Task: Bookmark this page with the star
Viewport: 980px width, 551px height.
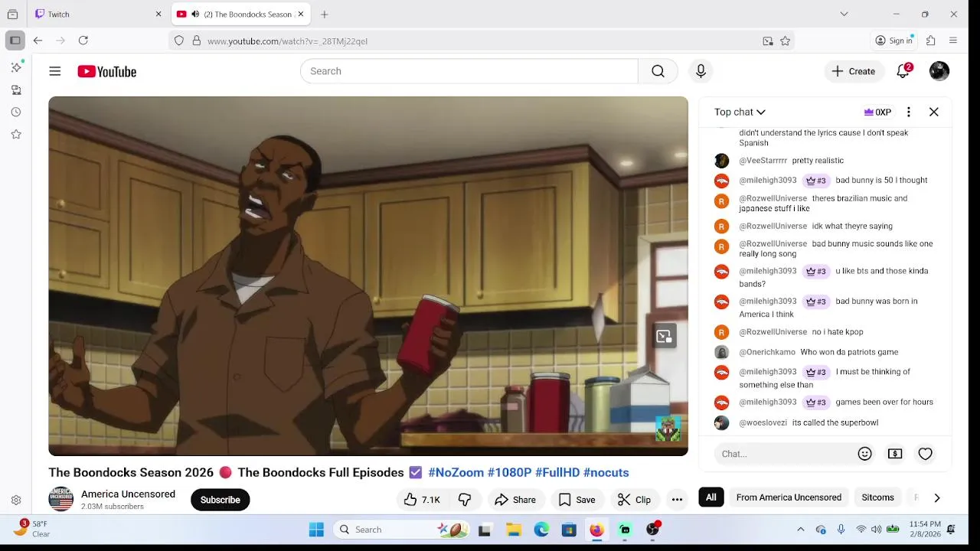Action: (785, 41)
